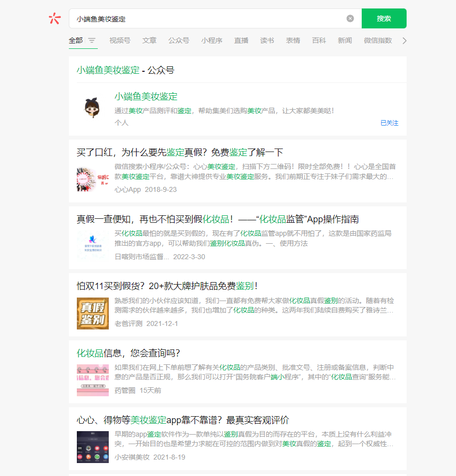
Task: Switch to the 读书 tab
Action: (x=267, y=40)
